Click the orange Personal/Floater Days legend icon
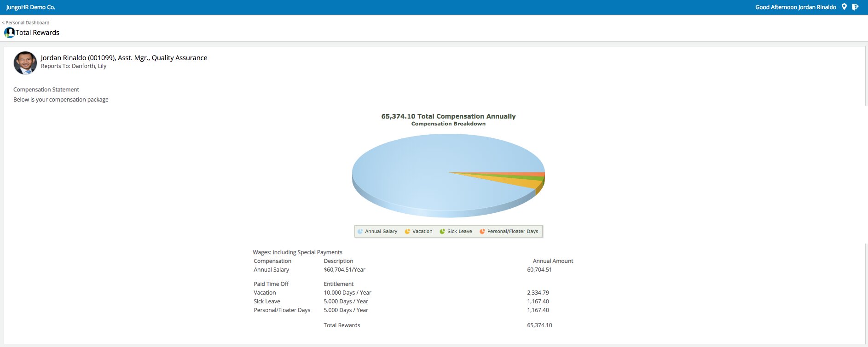Viewport: 868px width, 347px height. coord(482,232)
